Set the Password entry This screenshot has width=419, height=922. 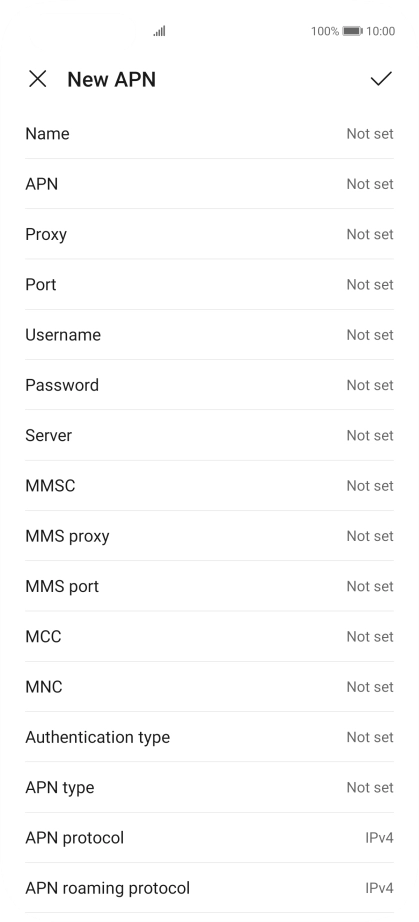tap(209, 385)
